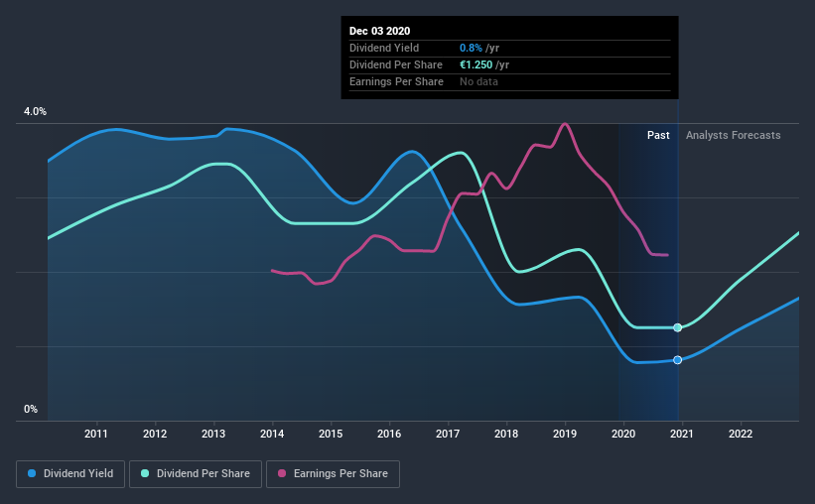Screen dimensions: 815x504
Task: Click the 2018 x-axis label
Action: tap(506, 434)
